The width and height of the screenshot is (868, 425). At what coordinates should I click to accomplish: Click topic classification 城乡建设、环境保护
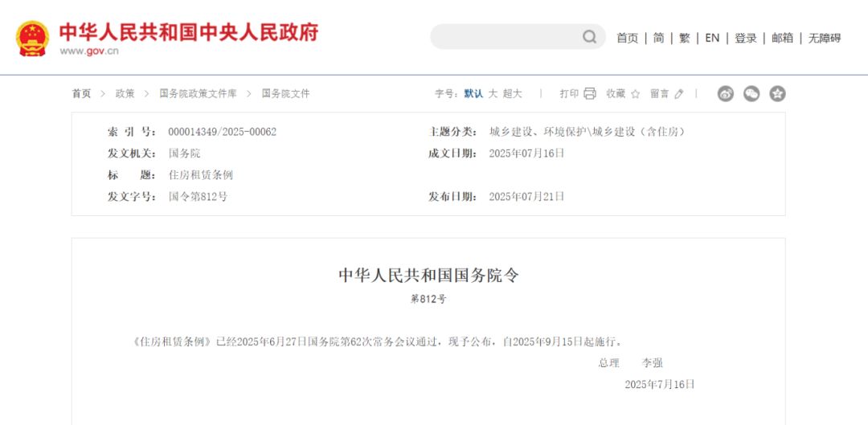[x=588, y=132]
